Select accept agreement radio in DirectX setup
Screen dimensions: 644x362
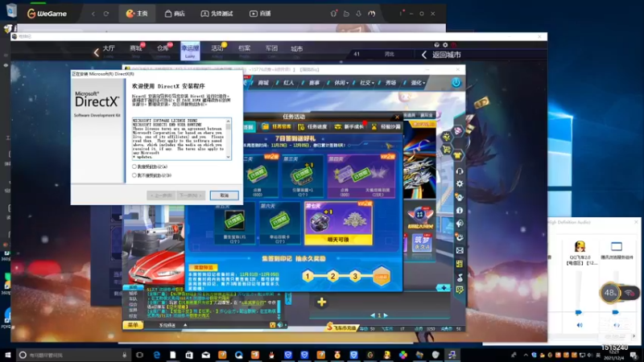click(x=134, y=167)
